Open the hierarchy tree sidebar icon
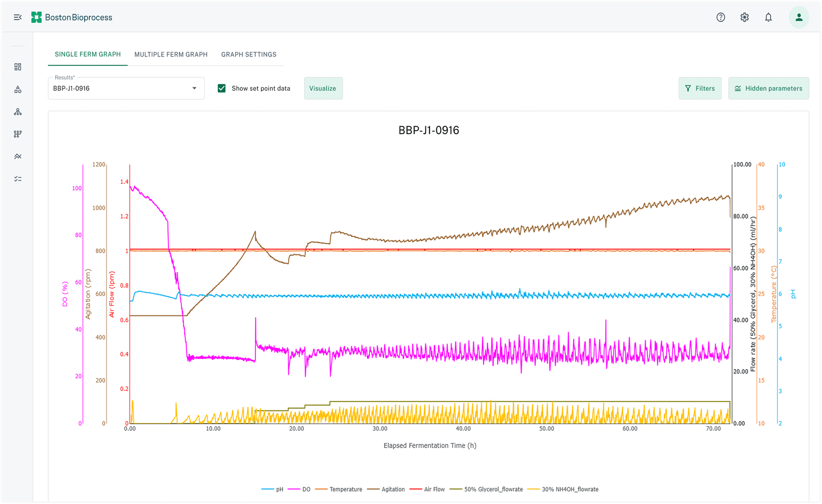Screen dimensions: 822x504 (x=18, y=112)
